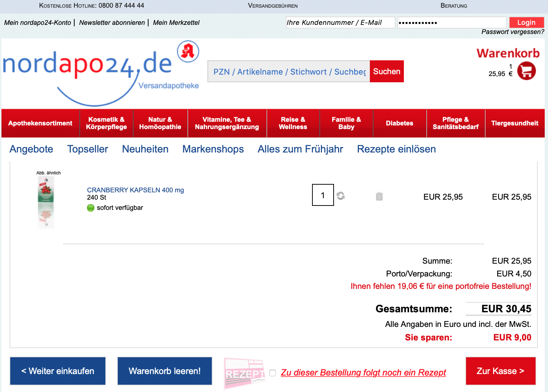Click the prescription follows order link
548x392 pixels.
(363, 373)
